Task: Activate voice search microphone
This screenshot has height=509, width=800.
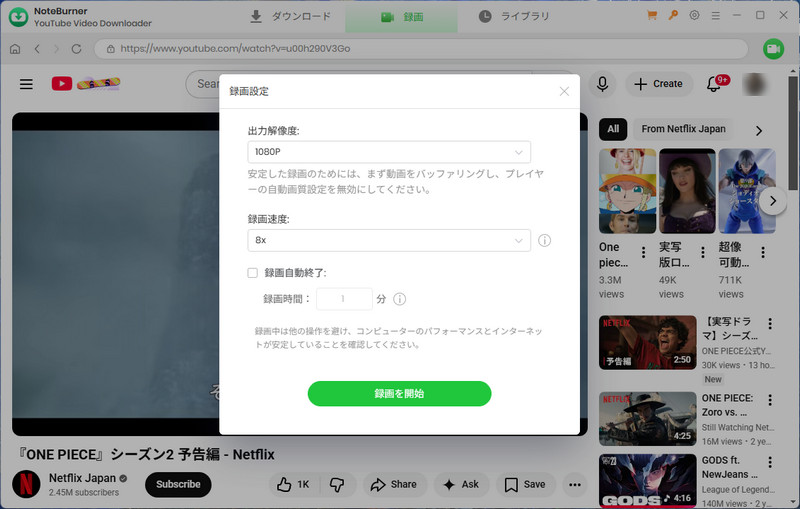Action: [x=603, y=84]
